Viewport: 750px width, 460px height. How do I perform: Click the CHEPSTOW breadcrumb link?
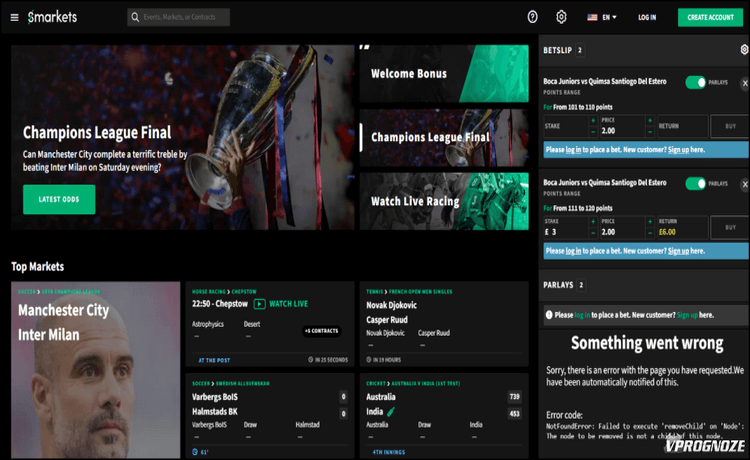pos(244,292)
